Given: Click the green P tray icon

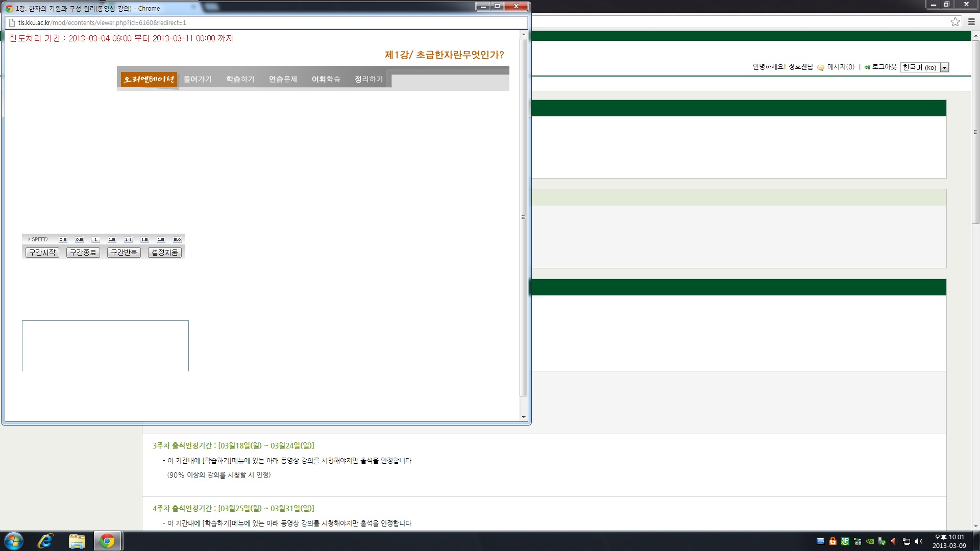Looking at the screenshot, I should coord(845,541).
